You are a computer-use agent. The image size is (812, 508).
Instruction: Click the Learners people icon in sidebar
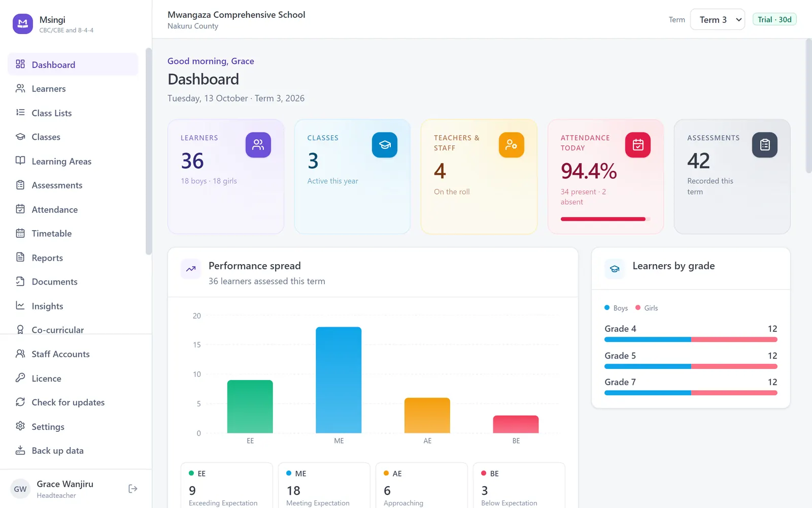[20, 88]
